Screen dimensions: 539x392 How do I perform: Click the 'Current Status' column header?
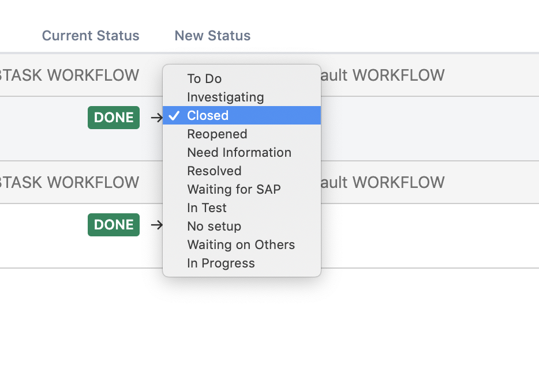[91, 36]
